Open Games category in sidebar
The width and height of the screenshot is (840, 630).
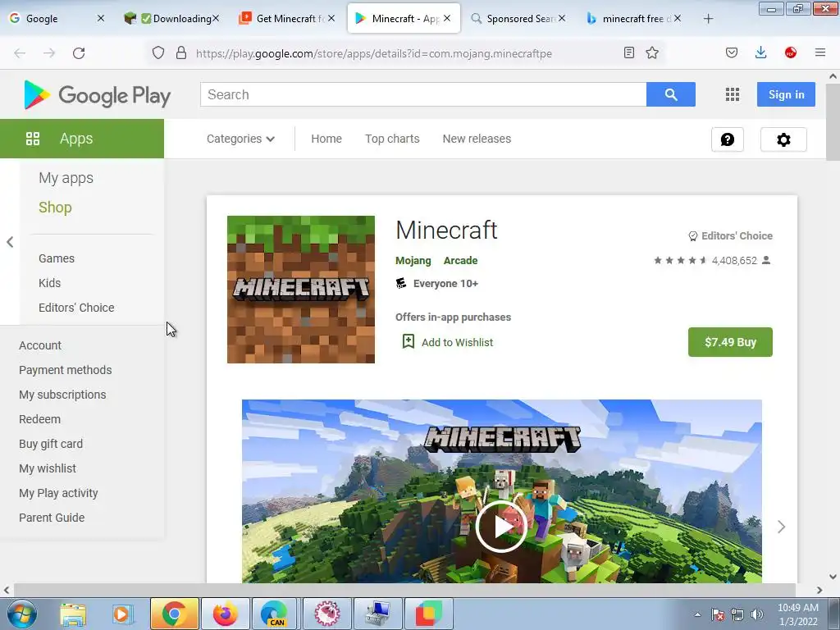[x=57, y=258]
